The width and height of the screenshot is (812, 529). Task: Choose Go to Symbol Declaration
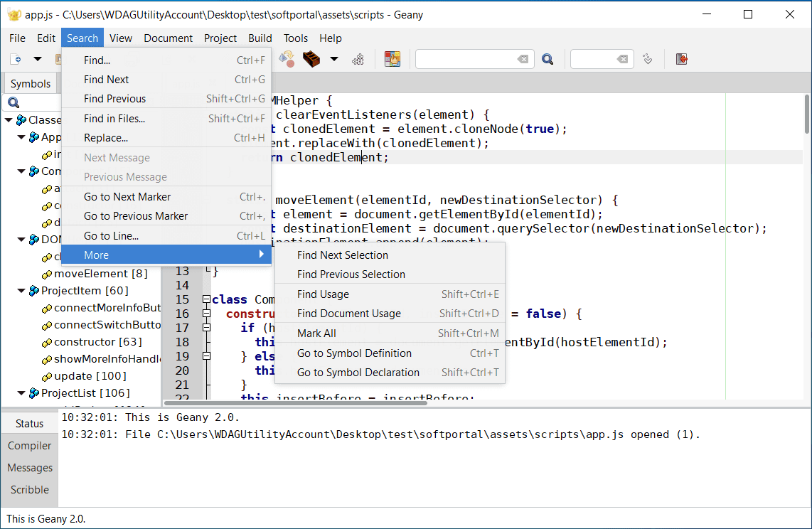click(390, 373)
